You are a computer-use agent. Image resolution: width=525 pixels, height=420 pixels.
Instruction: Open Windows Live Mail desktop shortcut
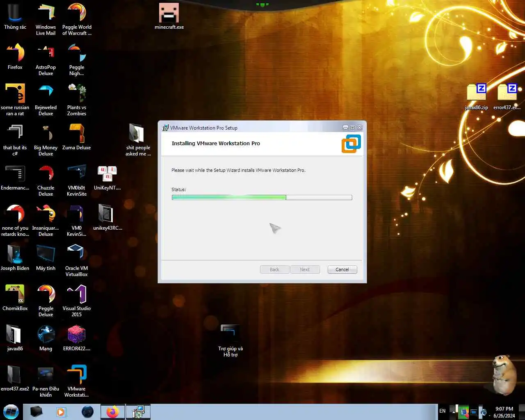point(46,19)
